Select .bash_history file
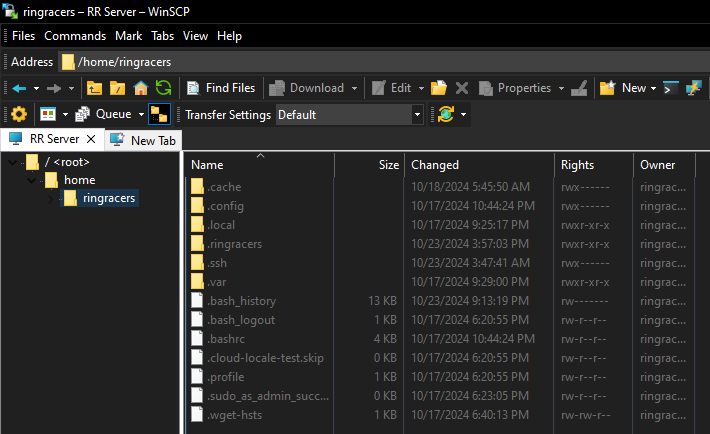The image size is (710, 434). [x=241, y=301]
